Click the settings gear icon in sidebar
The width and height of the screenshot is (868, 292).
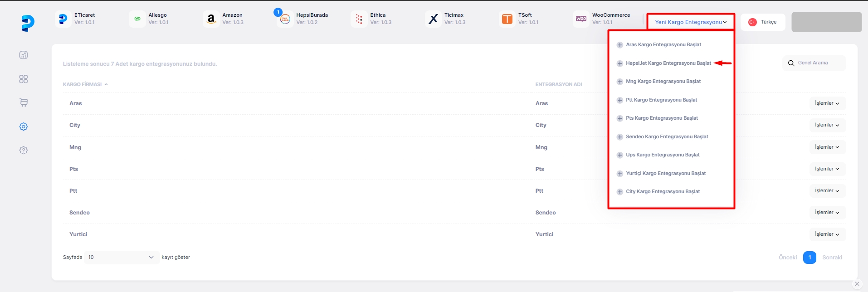click(24, 127)
